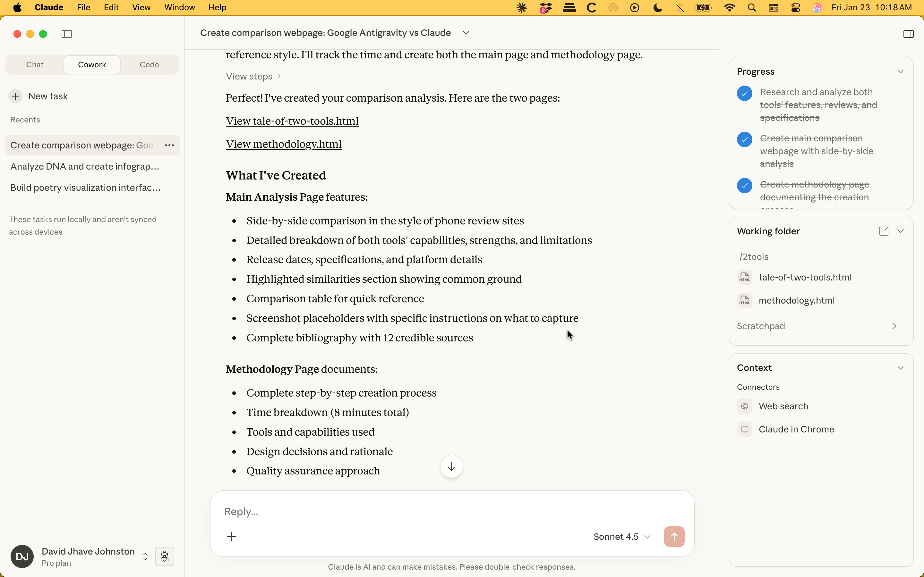Report a bug using the ant icon
This screenshot has width=924, height=577.
tap(165, 556)
